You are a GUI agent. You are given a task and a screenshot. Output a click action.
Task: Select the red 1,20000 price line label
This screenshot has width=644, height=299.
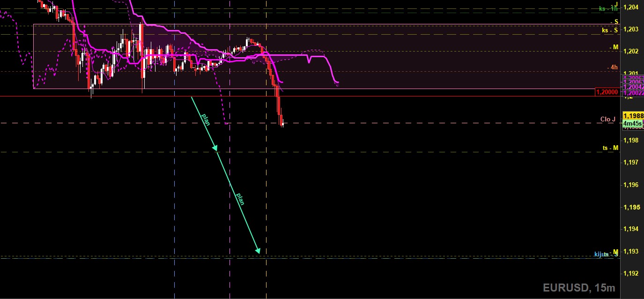tap(607, 92)
